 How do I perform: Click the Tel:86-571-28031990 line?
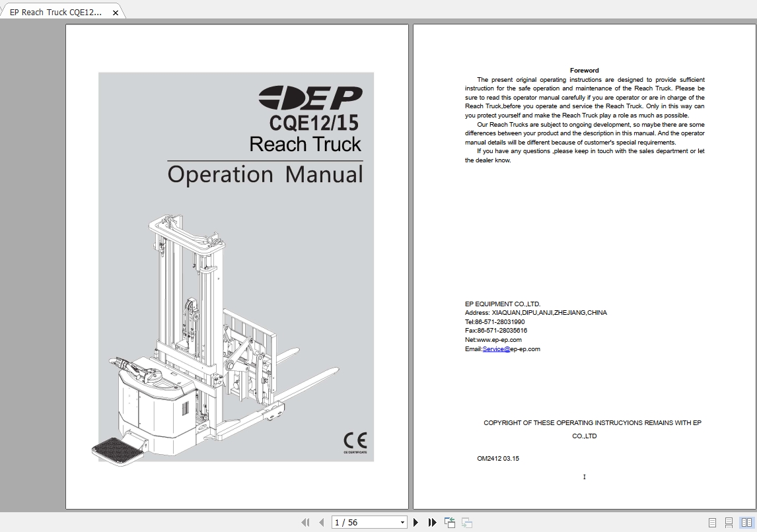pos(495,321)
